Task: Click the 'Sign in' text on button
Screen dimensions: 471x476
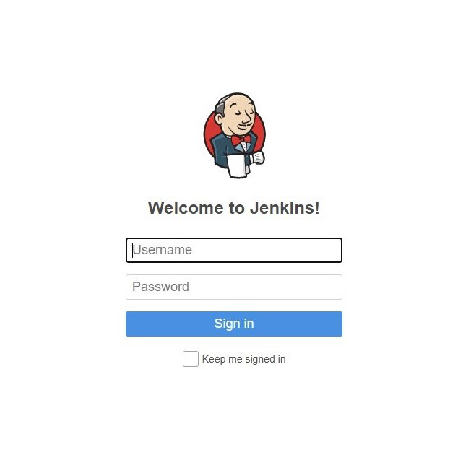Action: pos(234,324)
